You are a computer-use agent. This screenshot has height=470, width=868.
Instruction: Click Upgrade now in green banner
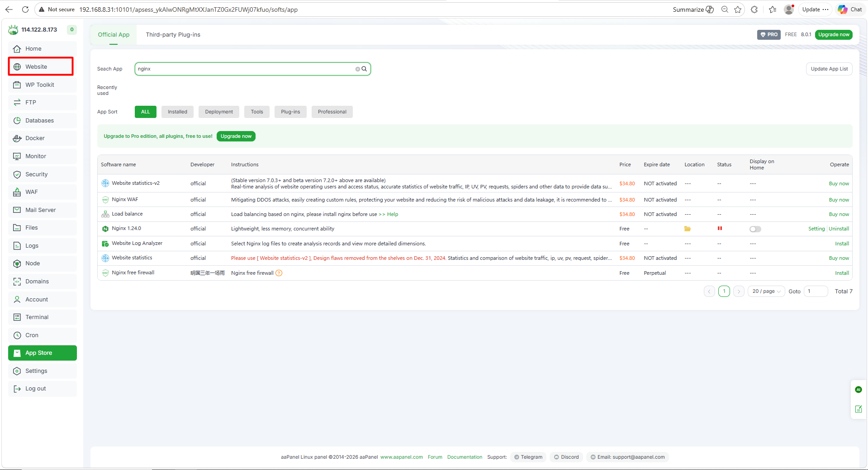236,136
